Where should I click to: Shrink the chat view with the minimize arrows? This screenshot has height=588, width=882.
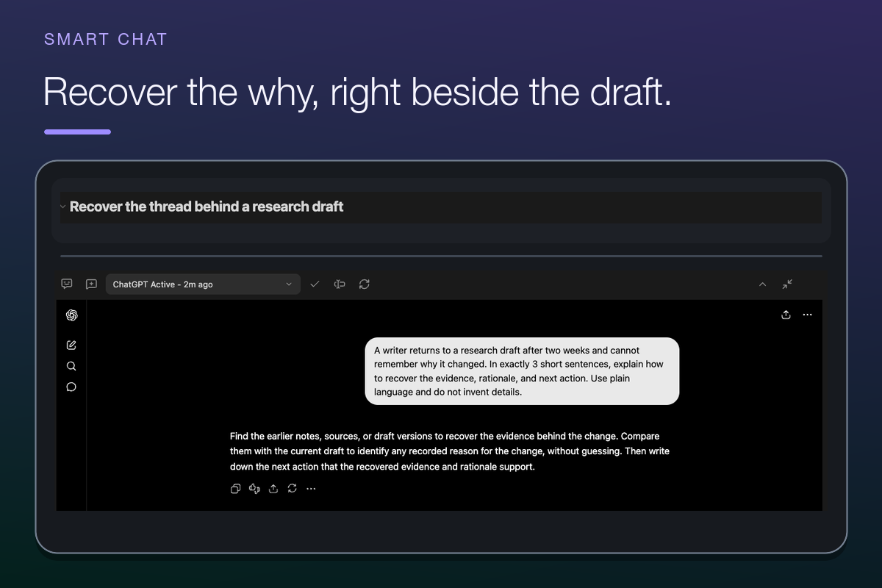click(x=787, y=284)
